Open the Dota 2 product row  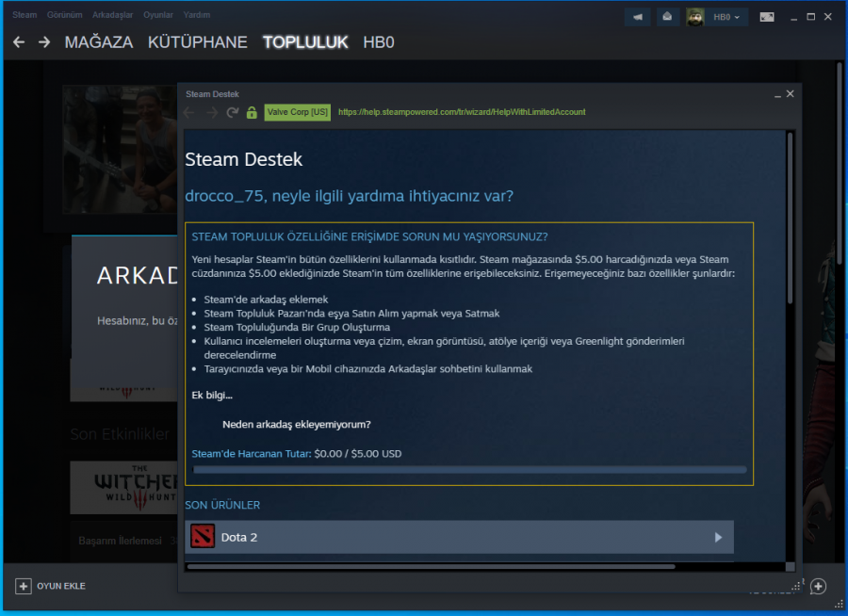tap(459, 537)
